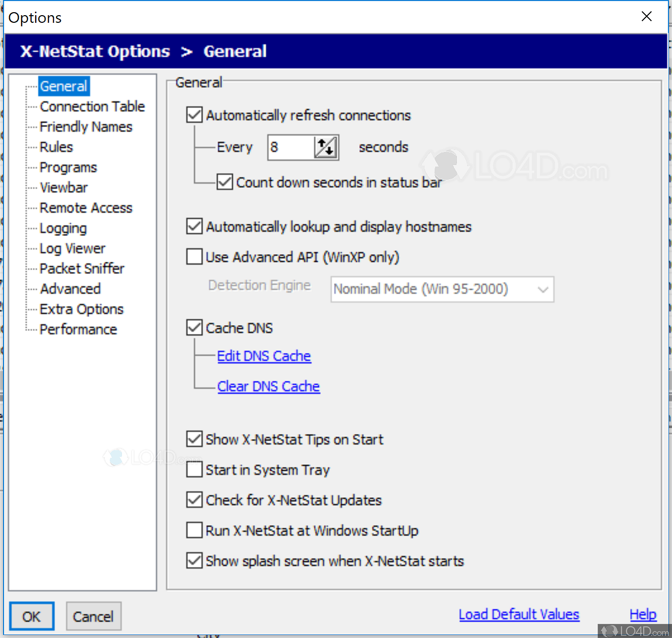Confirm settings with the OK button

coord(31,616)
